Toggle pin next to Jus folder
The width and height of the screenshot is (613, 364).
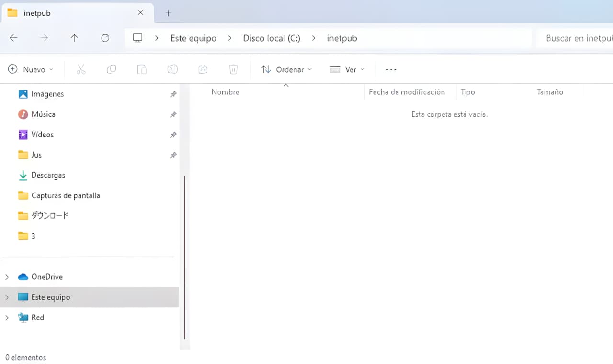[x=173, y=155]
